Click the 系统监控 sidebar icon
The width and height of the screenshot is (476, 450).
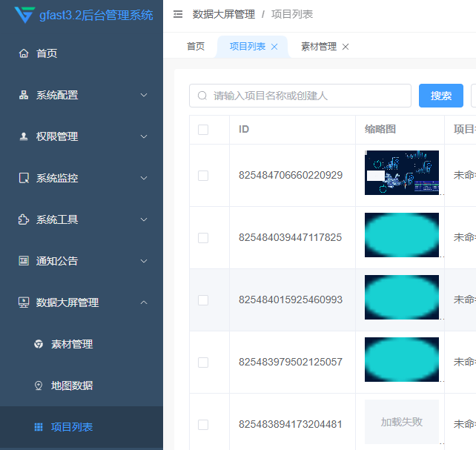24,178
